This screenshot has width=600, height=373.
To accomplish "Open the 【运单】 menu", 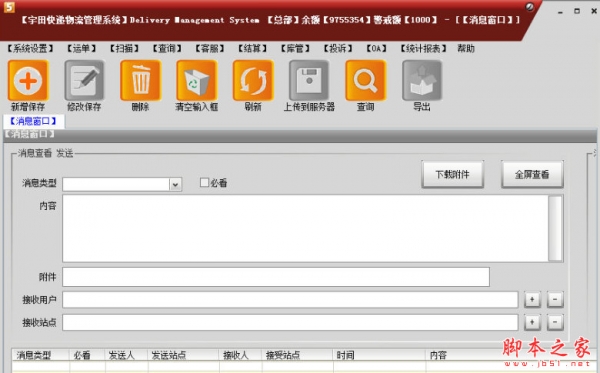I will coord(81,49).
